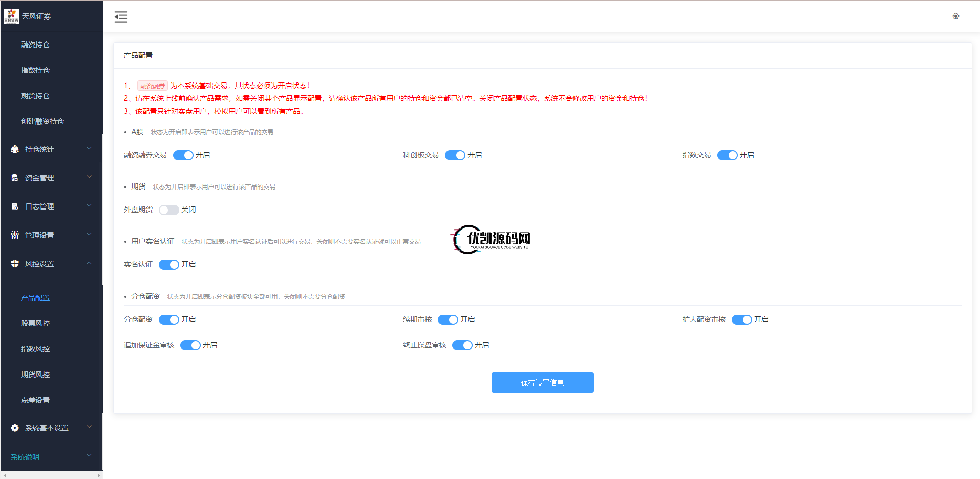The height and width of the screenshot is (479, 980).
Task: Toggle off 终止操盘审核 switch
Action: 462,345
